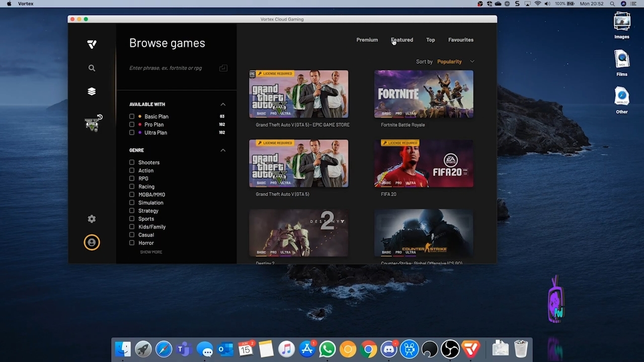Switch to the Premium tab
The height and width of the screenshot is (362, 644).
367,40
